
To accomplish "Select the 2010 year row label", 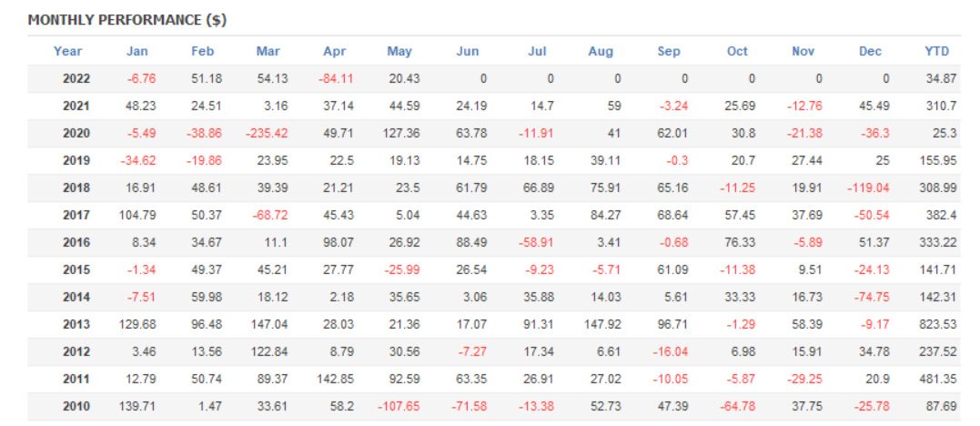I will (76, 407).
